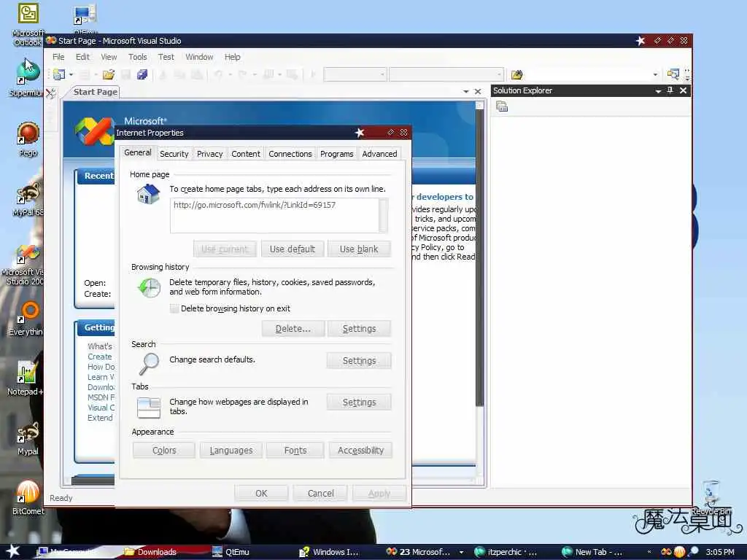Open the File menu
Image resolution: width=747 pixels, height=560 pixels.
58,57
